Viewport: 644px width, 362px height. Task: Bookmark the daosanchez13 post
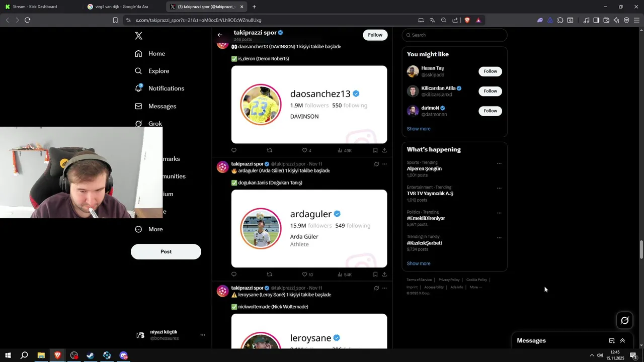[x=375, y=150]
